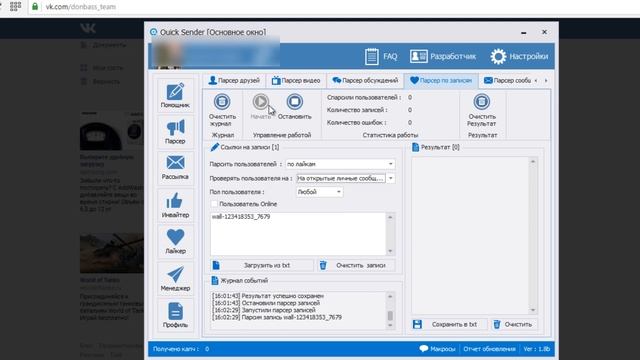Open the Парсер megaphone section
640x360 pixels.
(x=175, y=131)
